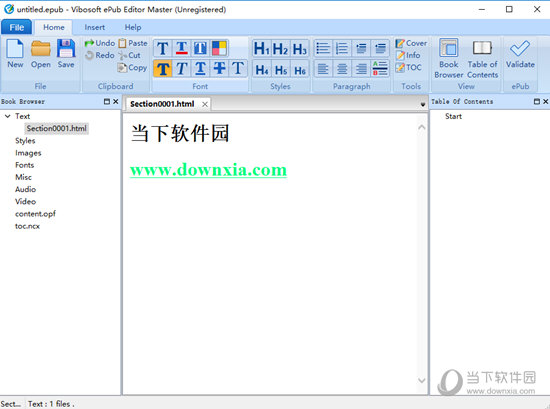The height and width of the screenshot is (409, 550).
Task: Open a file using the Open folder icon
Action: pyautogui.click(x=41, y=54)
